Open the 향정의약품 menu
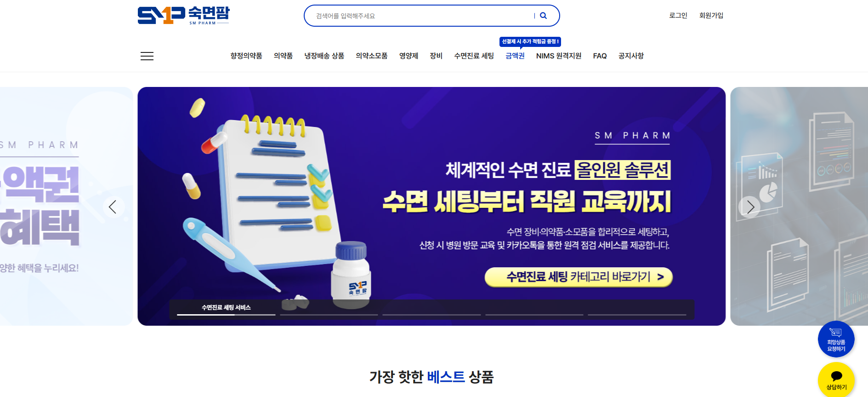The height and width of the screenshot is (397, 868). (x=246, y=56)
